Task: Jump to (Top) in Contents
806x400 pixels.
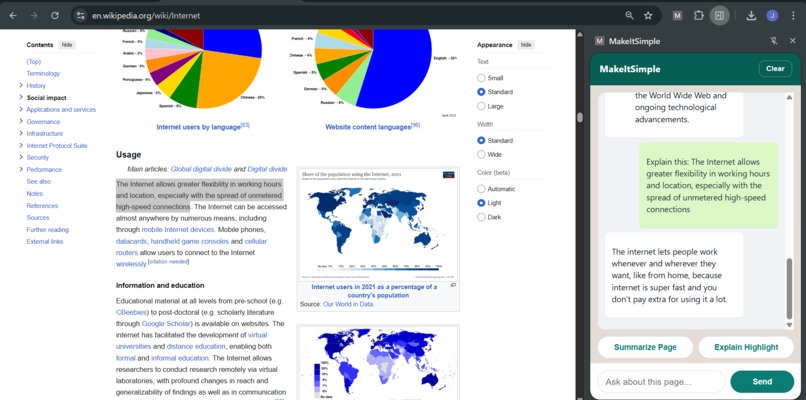Action: (33, 62)
